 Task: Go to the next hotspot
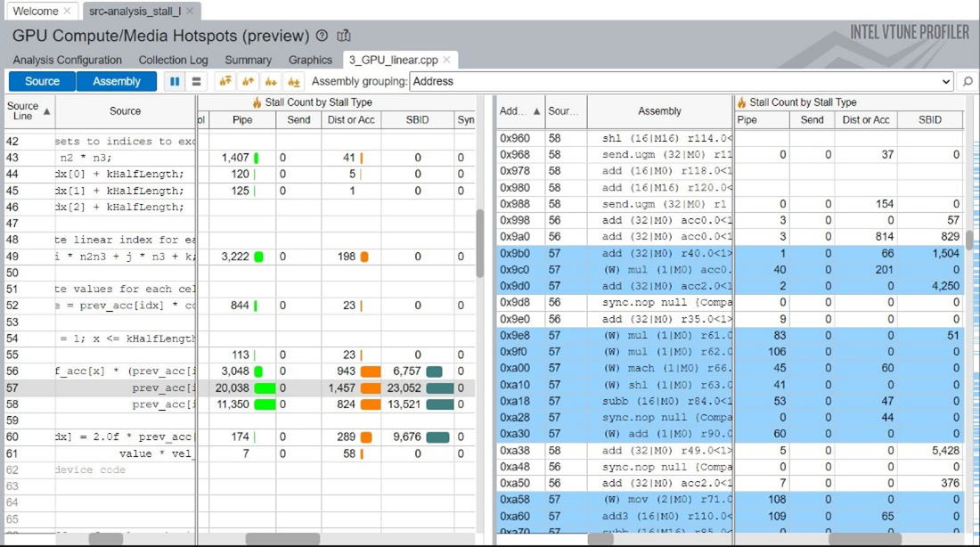pos(271,81)
